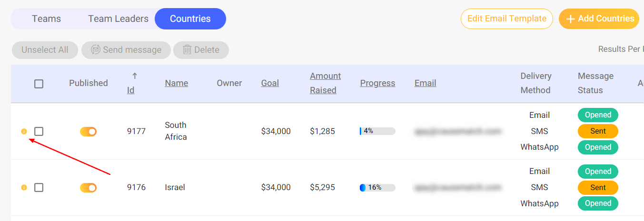The height and width of the screenshot is (221, 644).
Task: Disable the Published switch for Israel
Action: [x=88, y=188]
